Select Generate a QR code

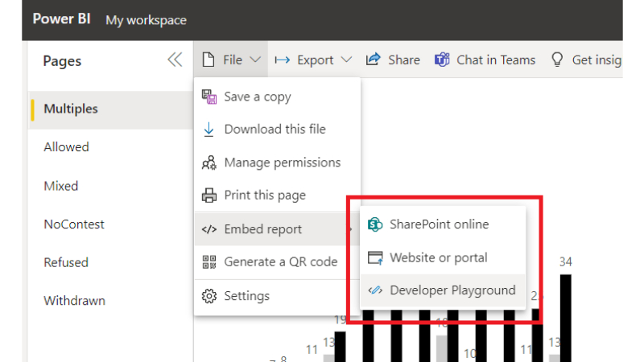[x=277, y=262]
